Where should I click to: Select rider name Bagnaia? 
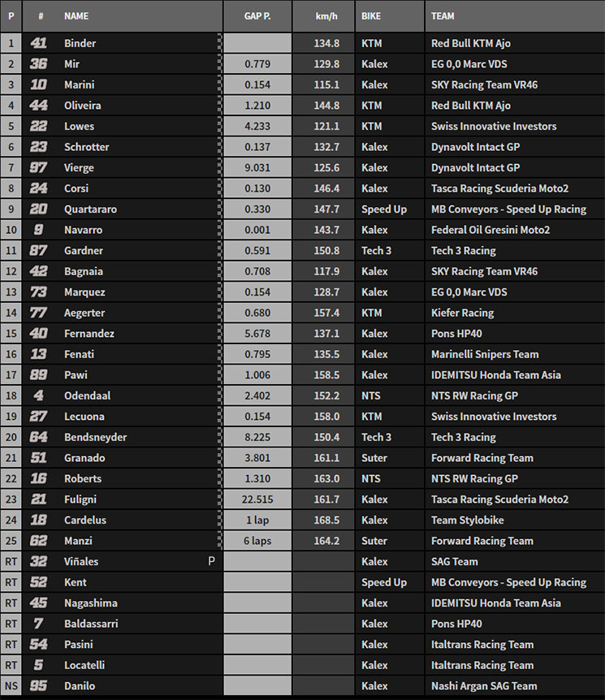point(84,271)
